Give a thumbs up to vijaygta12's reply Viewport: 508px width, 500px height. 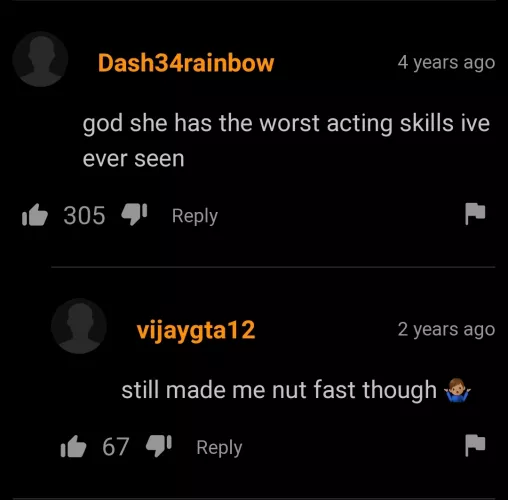tap(73, 446)
